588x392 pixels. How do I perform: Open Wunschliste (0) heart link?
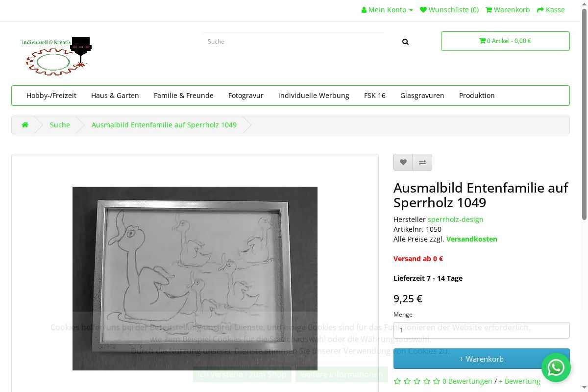449,10
